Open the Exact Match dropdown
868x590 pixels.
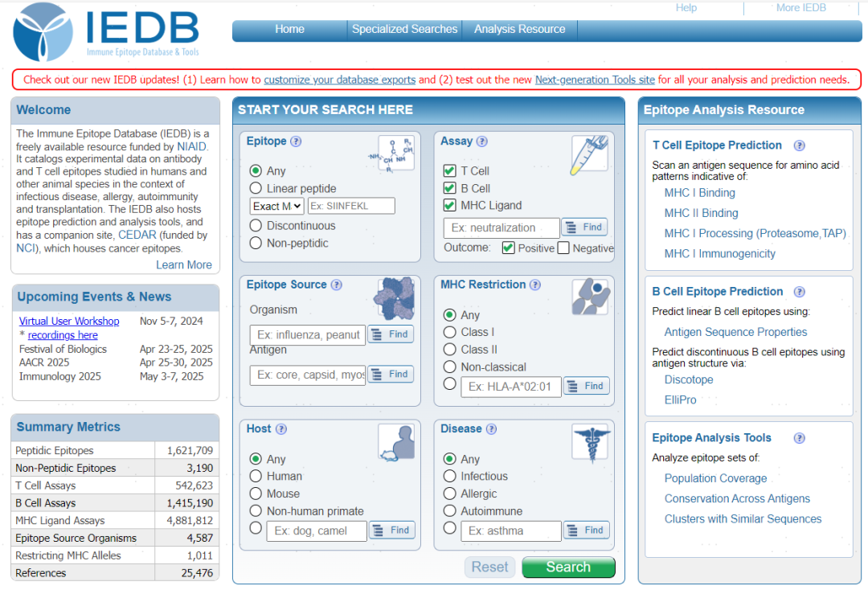(276, 207)
